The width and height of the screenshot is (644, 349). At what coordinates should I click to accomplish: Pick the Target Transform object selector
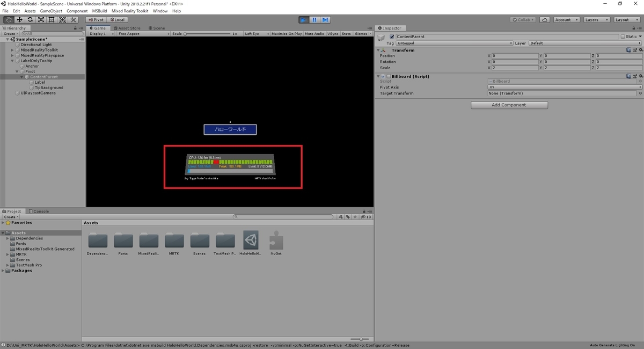pyautogui.click(x=640, y=93)
